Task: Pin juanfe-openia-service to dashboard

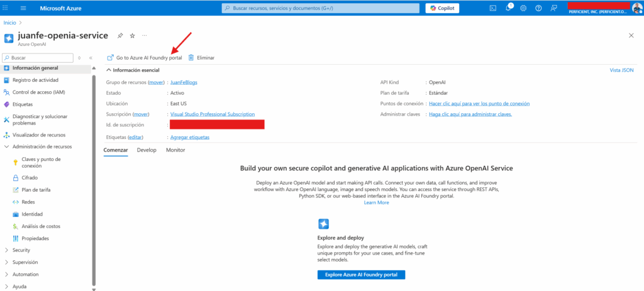Action: (120, 35)
